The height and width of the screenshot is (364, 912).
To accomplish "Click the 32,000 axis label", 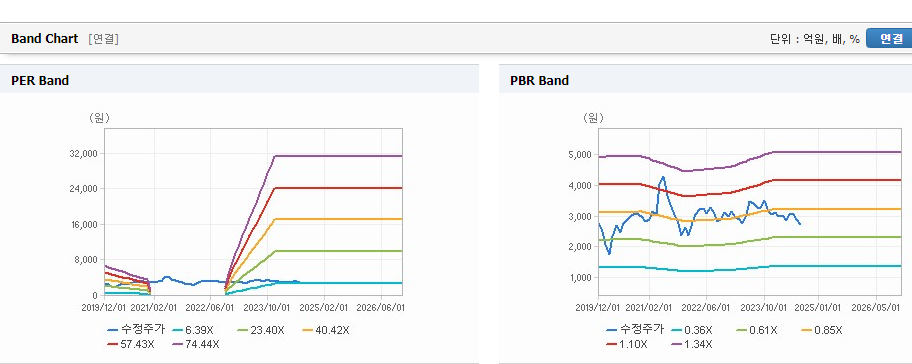I will (84, 154).
